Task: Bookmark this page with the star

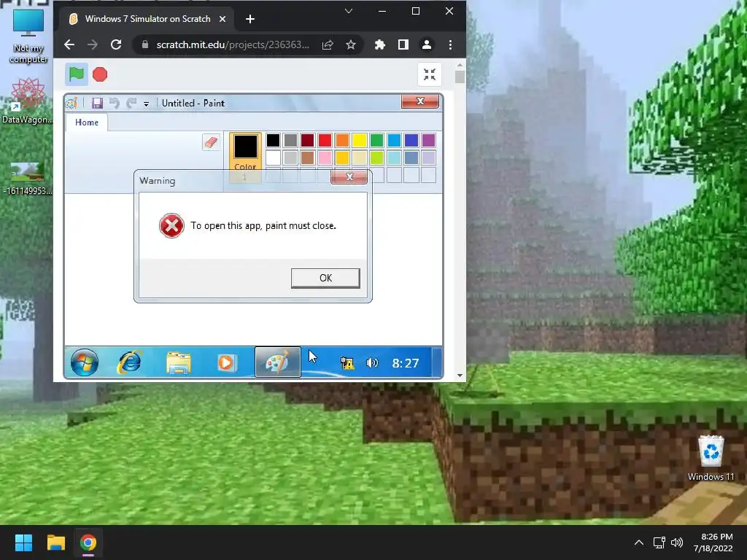Action: (x=351, y=44)
